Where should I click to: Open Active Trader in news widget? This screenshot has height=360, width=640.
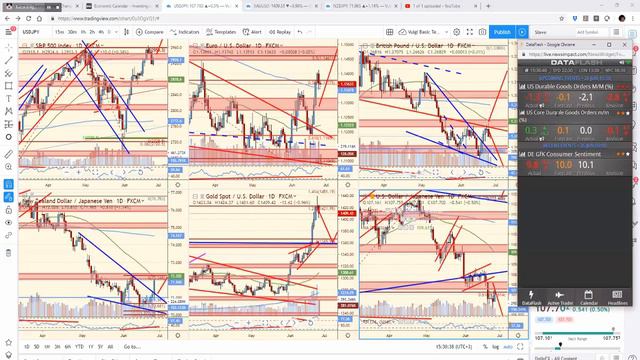point(560,298)
